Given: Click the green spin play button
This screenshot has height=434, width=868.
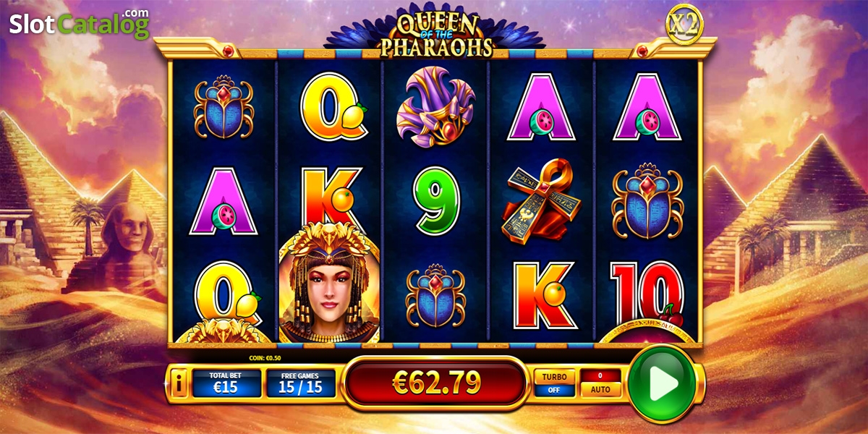Looking at the screenshot, I should pos(662,383).
